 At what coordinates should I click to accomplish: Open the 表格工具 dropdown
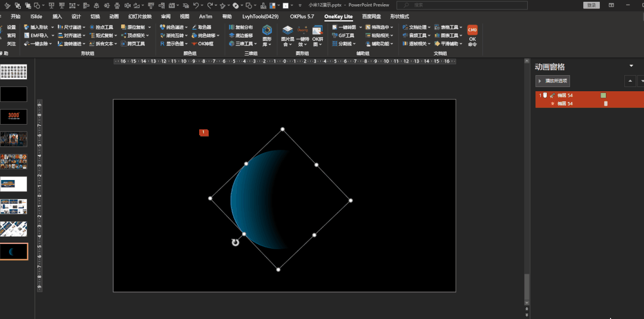coord(461,27)
